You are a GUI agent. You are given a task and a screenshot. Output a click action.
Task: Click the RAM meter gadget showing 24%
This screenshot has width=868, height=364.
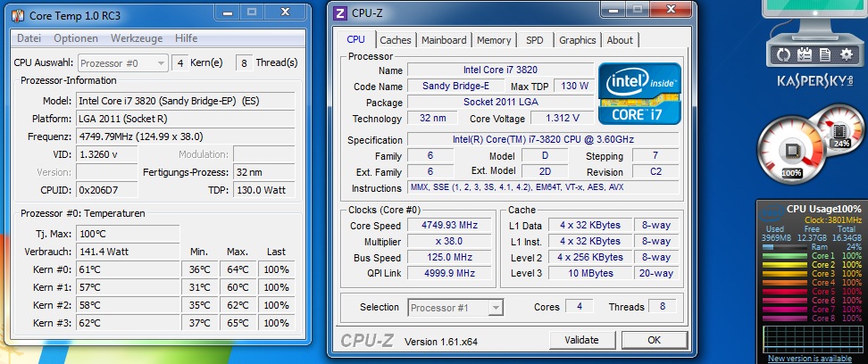[x=839, y=128]
